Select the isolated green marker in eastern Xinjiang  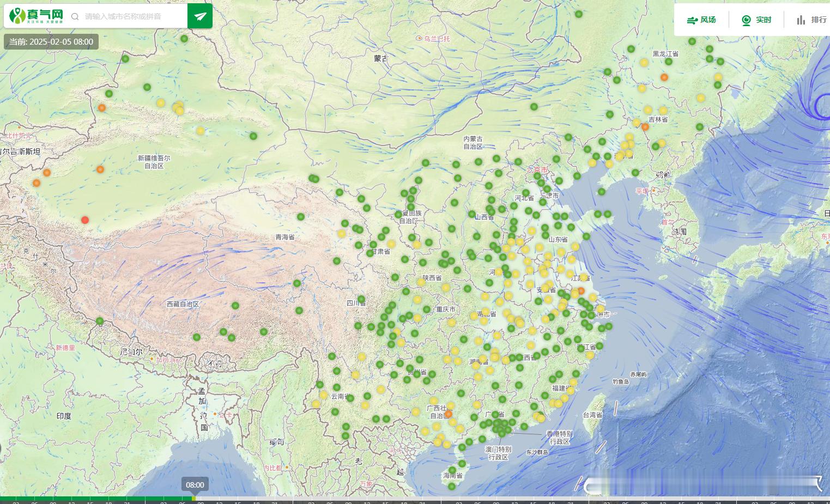click(253, 136)
